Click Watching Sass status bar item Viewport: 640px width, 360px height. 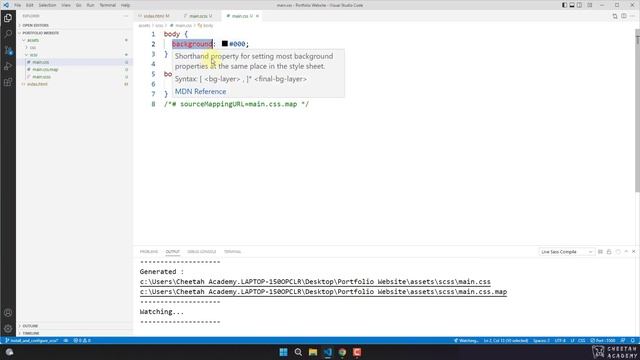[x=466, y=340]
